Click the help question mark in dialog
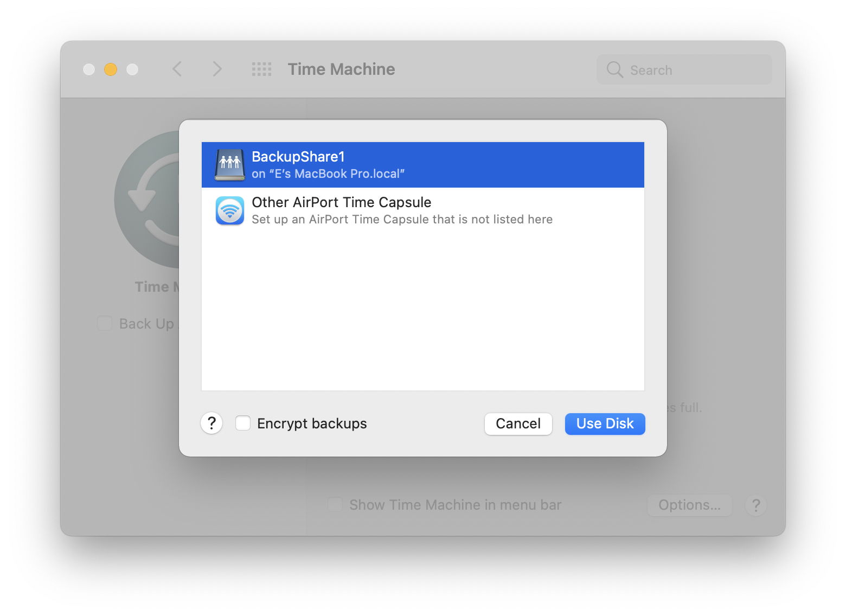This screenshot has width=846, height=616. click(211, 423)
